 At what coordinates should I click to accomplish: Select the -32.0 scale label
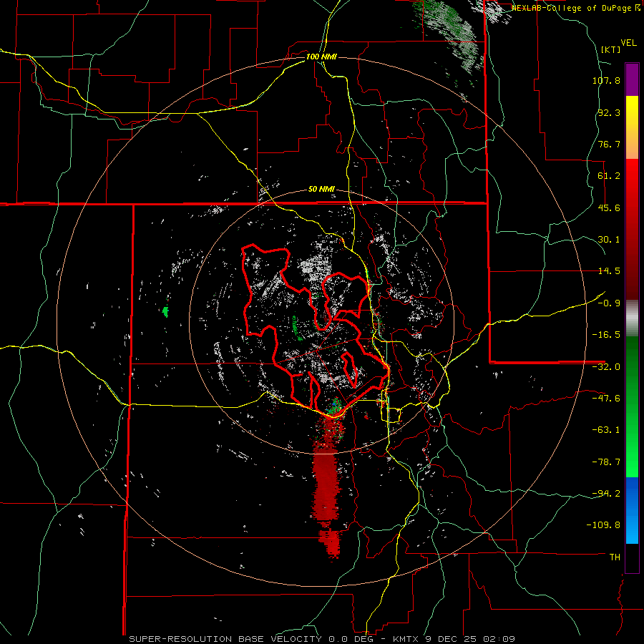(606, 367)
